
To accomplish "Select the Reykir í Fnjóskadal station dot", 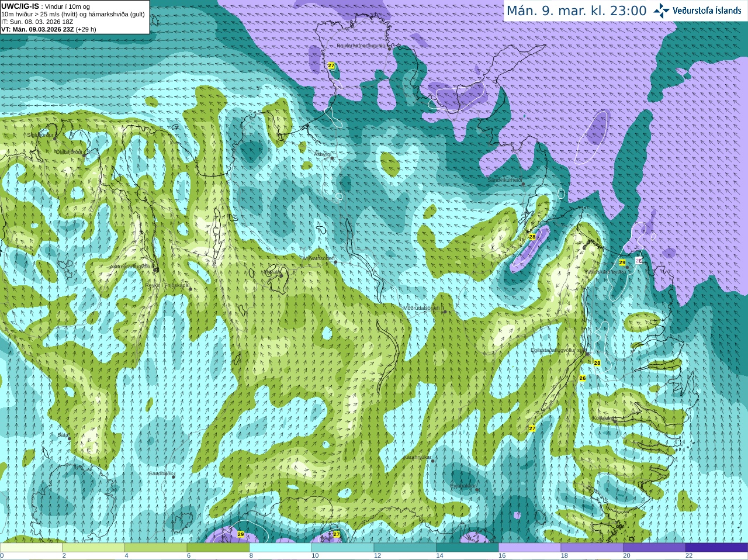I will click(191, 289).
